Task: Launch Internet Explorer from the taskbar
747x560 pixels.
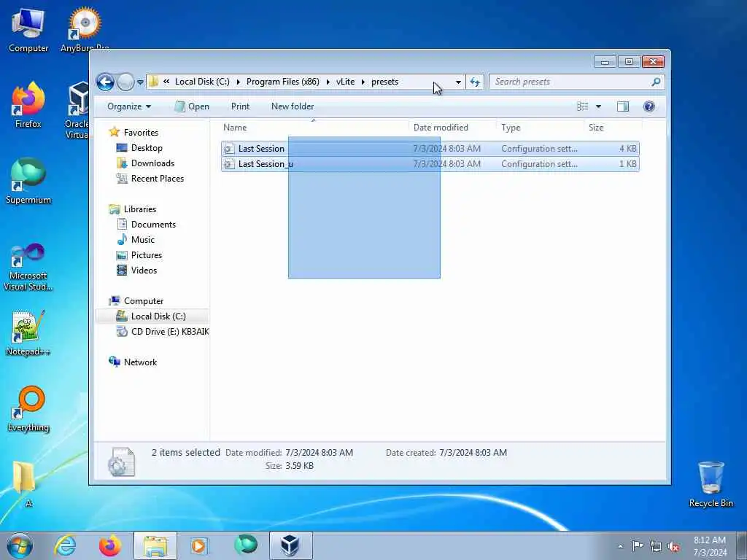Action: point(65,545)
